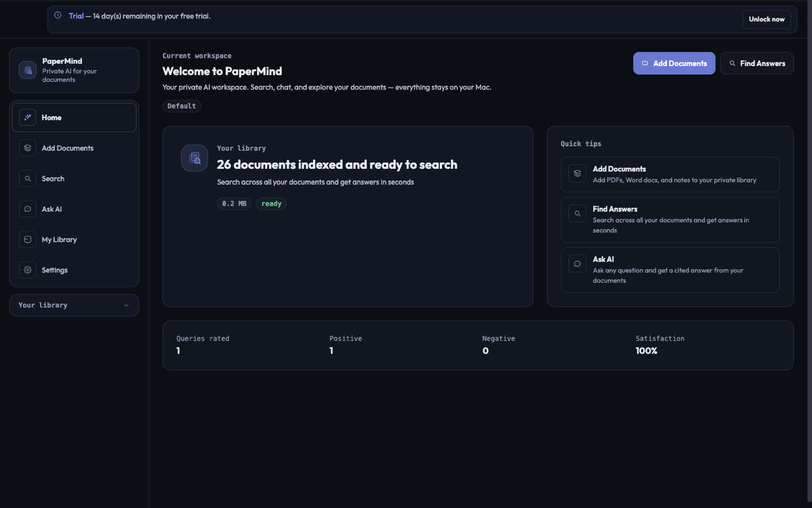Screen dimensions: 812x508
Task: Click the chat bubble icon in Ask AI tip
Action: point(577,264)
